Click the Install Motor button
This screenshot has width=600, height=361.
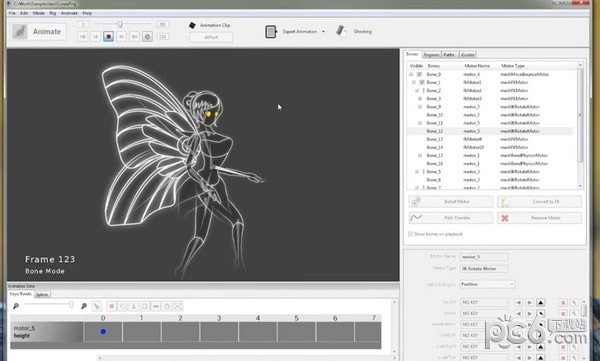pyautogui.click(x=451, y=201)
